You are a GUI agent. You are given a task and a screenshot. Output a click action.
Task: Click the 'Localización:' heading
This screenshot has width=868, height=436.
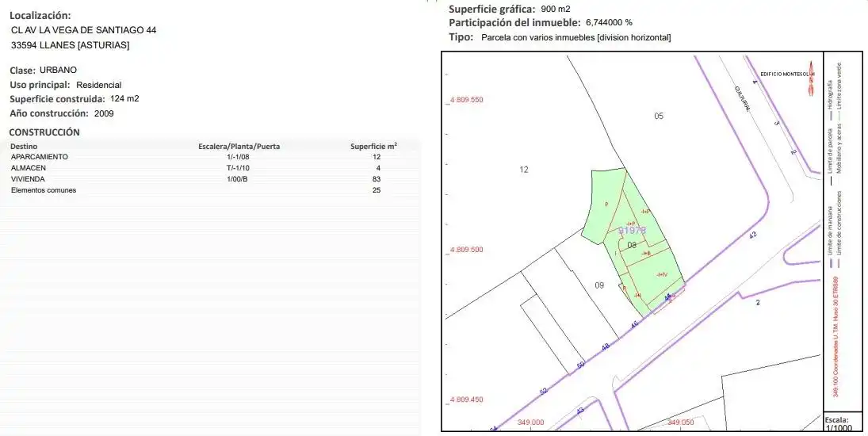pos(40,16)
